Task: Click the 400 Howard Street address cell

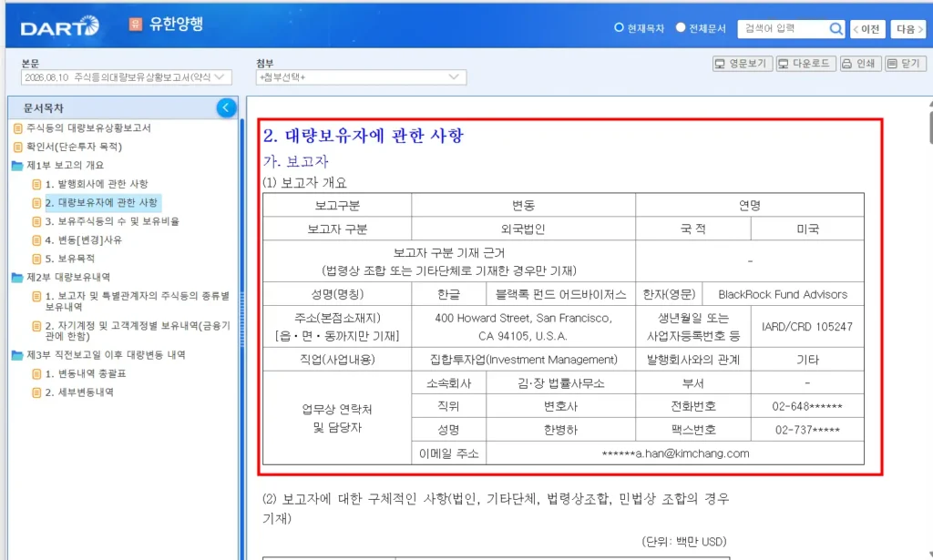Action: click(523, 326)
